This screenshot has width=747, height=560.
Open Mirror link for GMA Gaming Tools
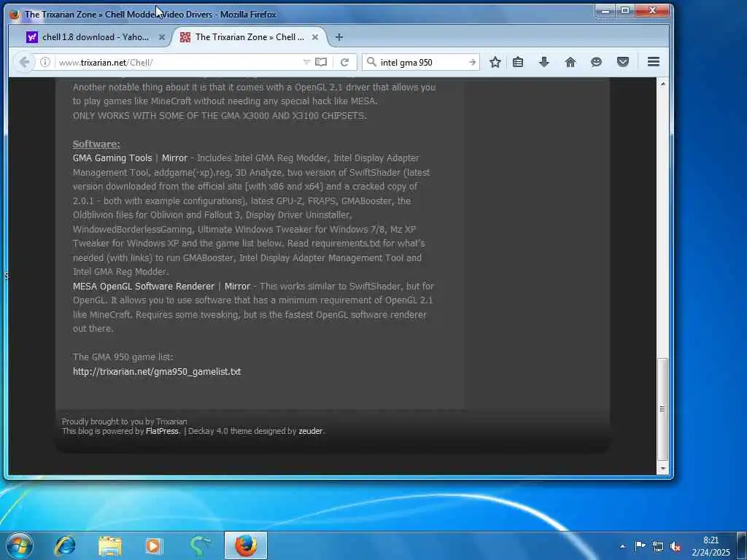click(x=174, y=158)
